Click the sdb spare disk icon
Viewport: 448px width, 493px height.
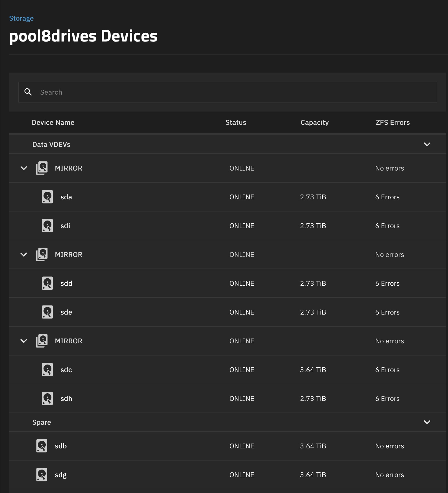tap(42, 446)
